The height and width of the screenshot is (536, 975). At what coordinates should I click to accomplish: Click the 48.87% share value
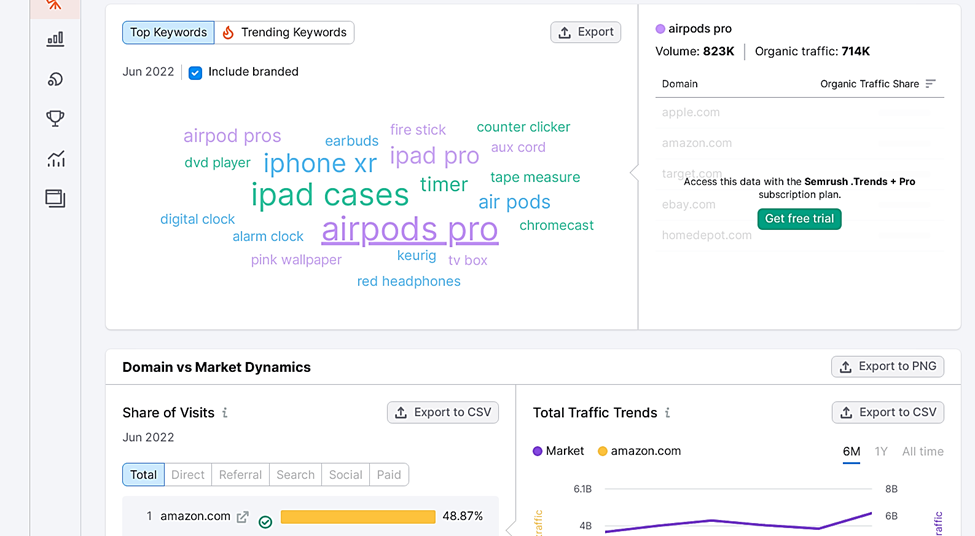463,516
